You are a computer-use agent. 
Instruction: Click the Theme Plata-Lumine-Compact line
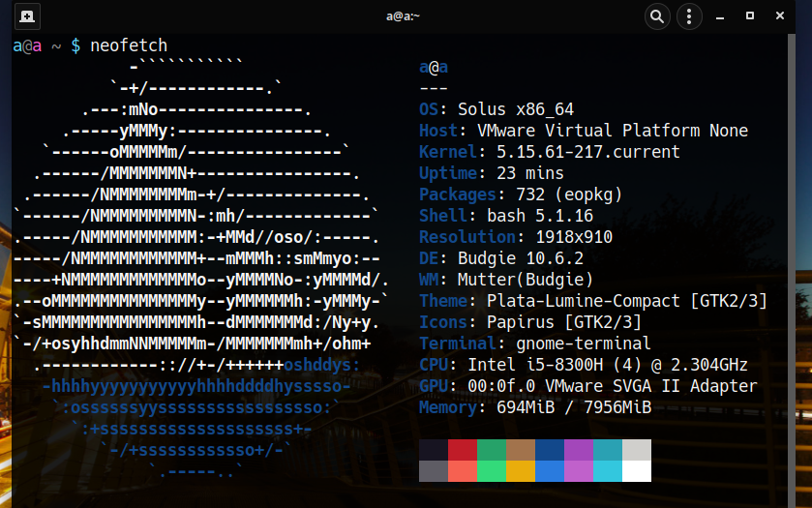(x=593, y=301)
